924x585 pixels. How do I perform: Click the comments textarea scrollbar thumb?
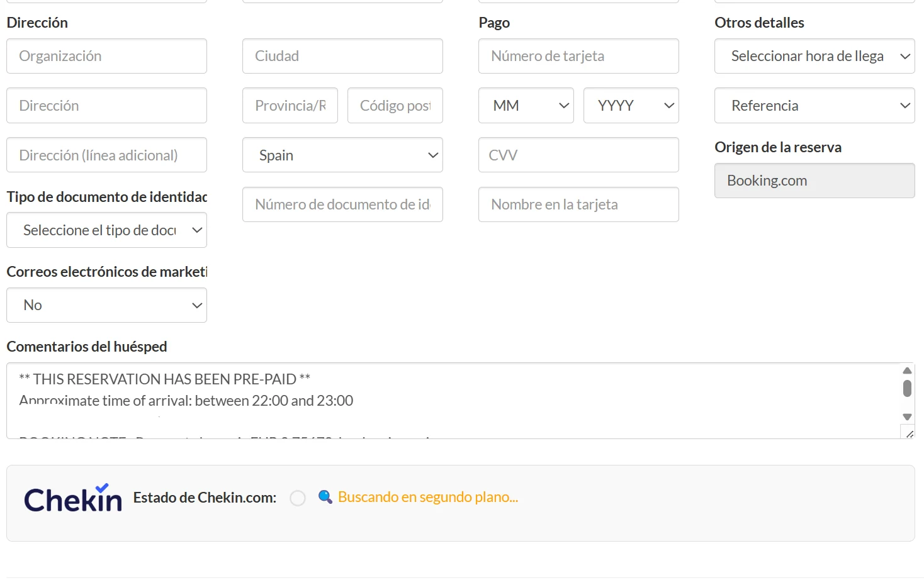[x=907, y=388]
